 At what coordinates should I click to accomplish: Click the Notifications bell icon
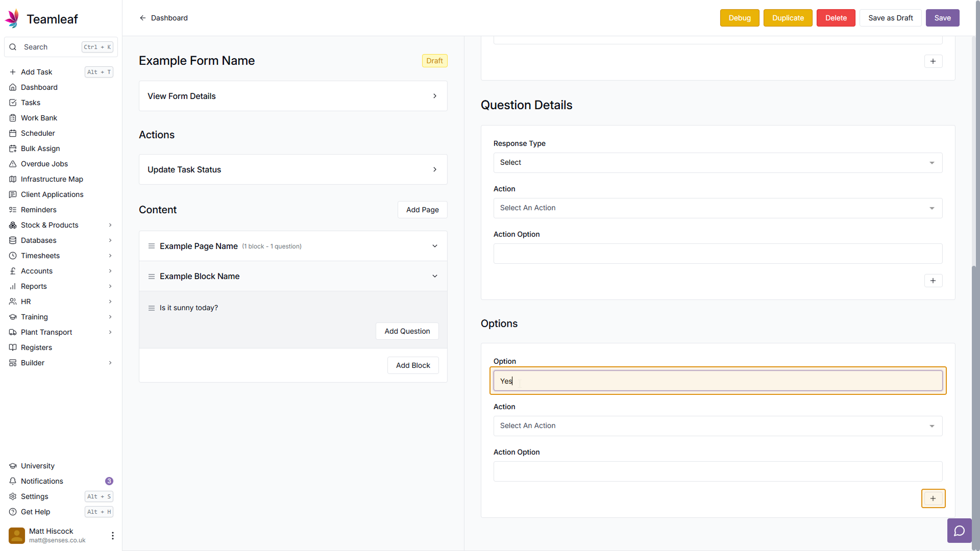coord(13,481)
